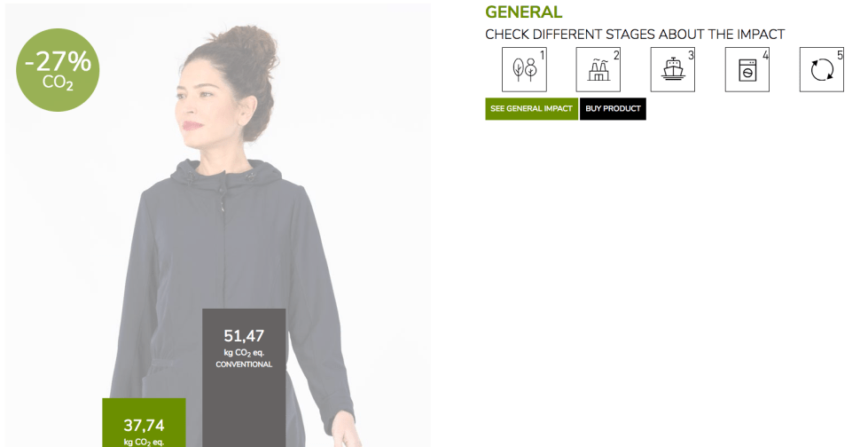Click the 51,47 value text

244,335
